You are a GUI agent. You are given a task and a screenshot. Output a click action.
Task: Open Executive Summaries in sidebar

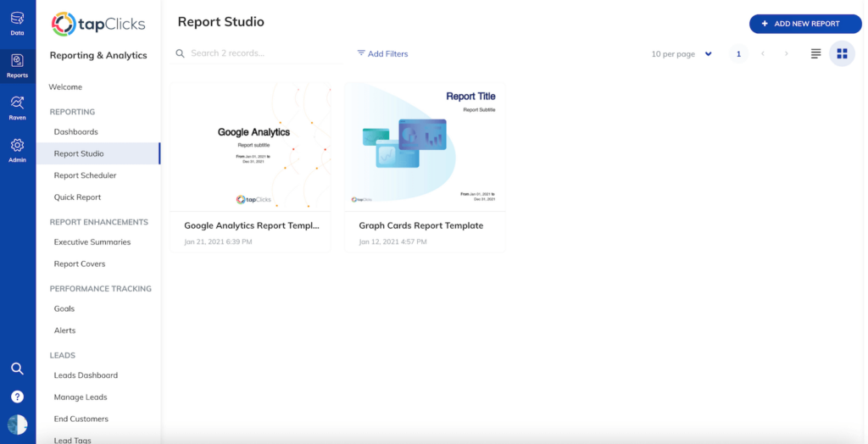pos(92,242)
